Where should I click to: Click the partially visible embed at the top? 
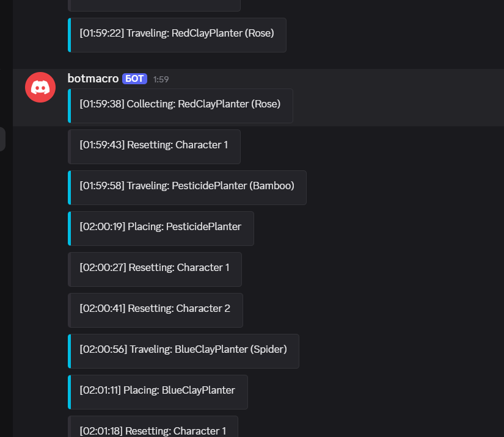point(154,5)
